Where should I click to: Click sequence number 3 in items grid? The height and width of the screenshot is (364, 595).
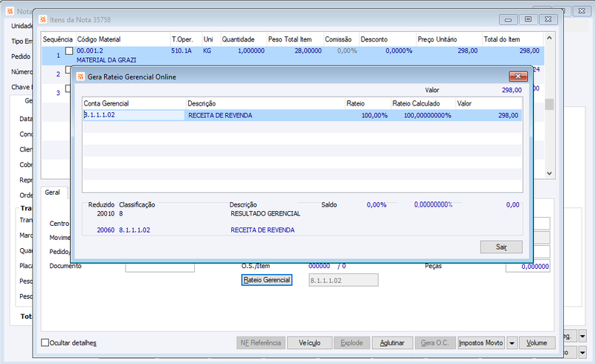pyautogui.click(x=58, y=93)
